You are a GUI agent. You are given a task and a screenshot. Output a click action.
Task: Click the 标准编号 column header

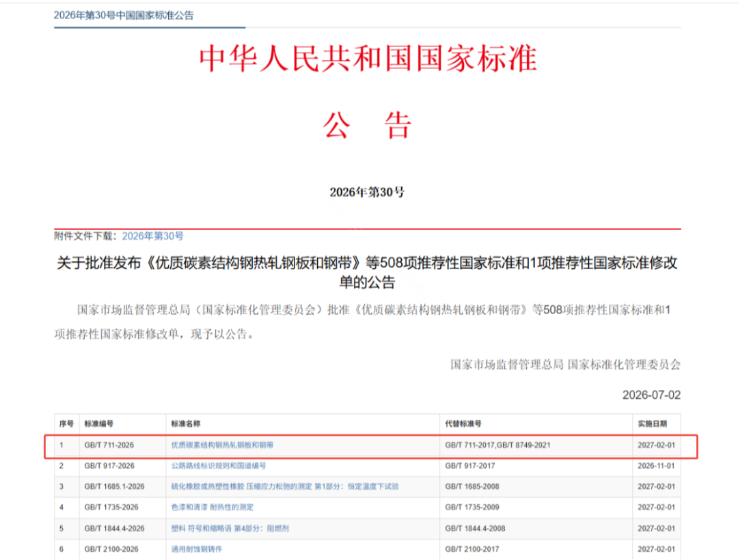coord(99,423)
